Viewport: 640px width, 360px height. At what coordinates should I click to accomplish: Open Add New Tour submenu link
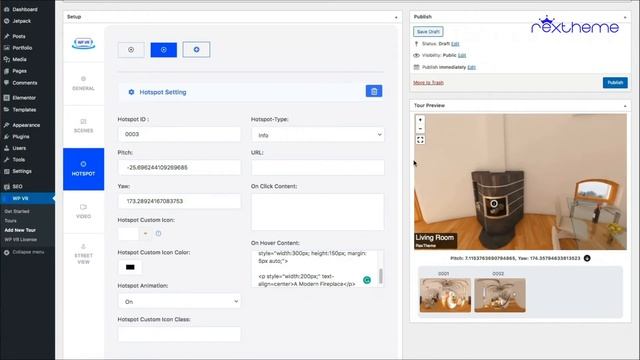[x=20, y=230]
